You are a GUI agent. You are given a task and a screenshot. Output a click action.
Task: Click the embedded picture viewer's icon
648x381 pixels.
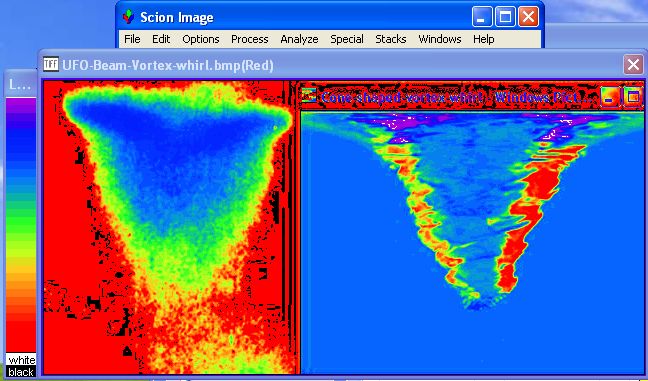tap(309, 95)
